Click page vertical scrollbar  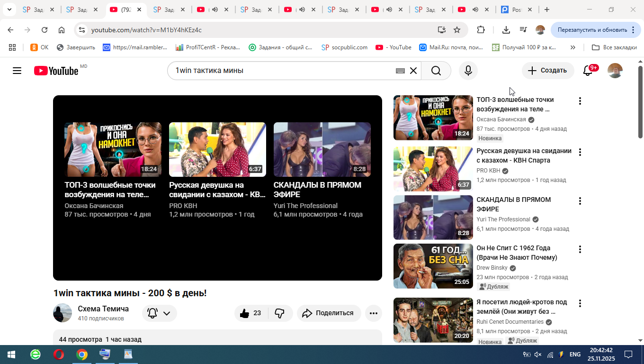pyautogui.click(x=641, y=102)
